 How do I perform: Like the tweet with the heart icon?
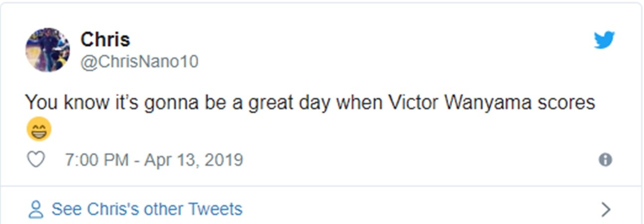click(x=36, y=160)
